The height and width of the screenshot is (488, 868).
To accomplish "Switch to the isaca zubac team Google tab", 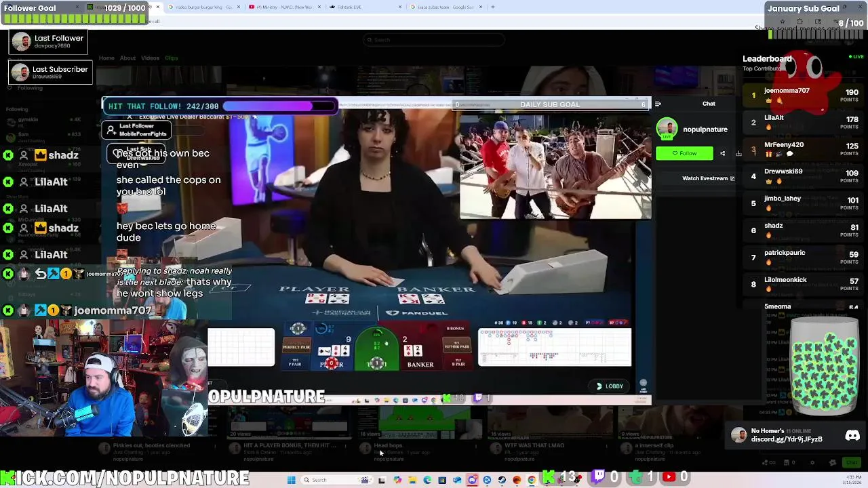I will [444, 7].
